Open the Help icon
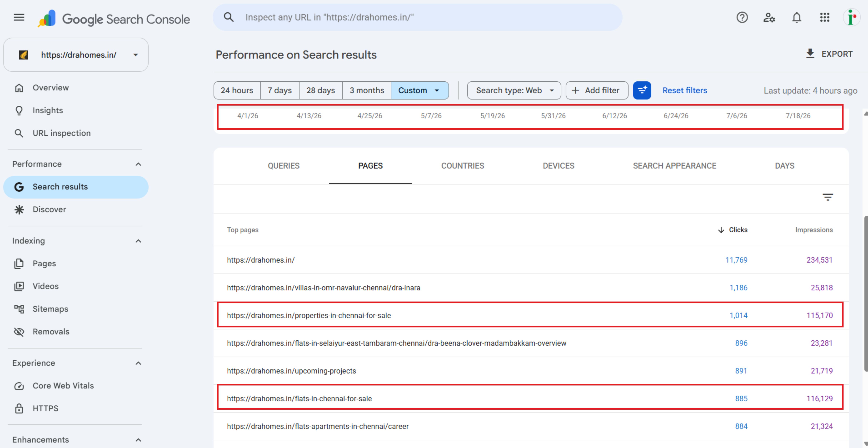The image size is (868, 448). click(742, 17)
